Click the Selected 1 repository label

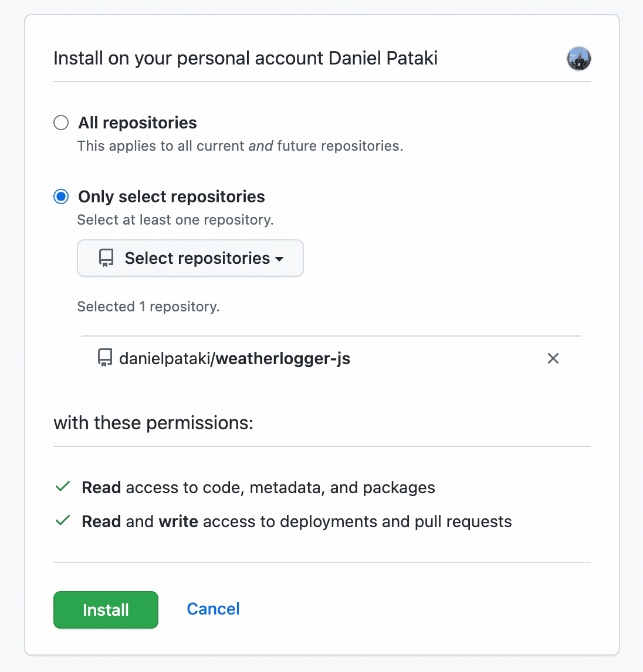148,306
